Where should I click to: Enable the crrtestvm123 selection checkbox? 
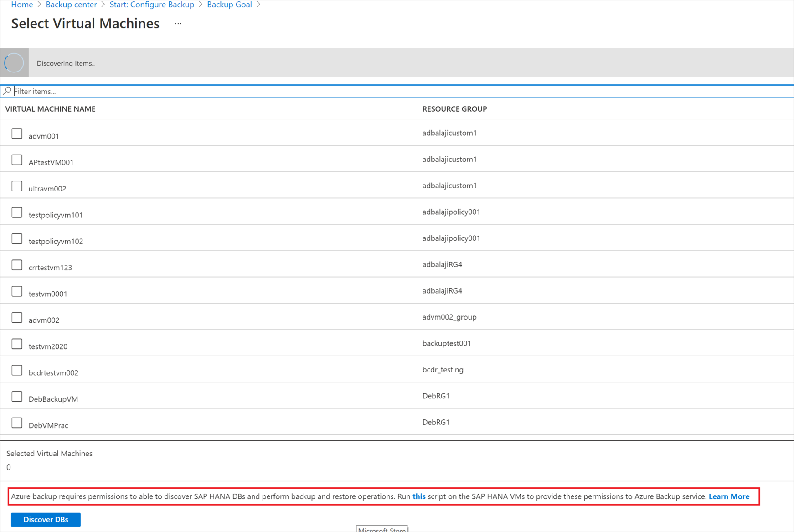[x=17, y=264]
